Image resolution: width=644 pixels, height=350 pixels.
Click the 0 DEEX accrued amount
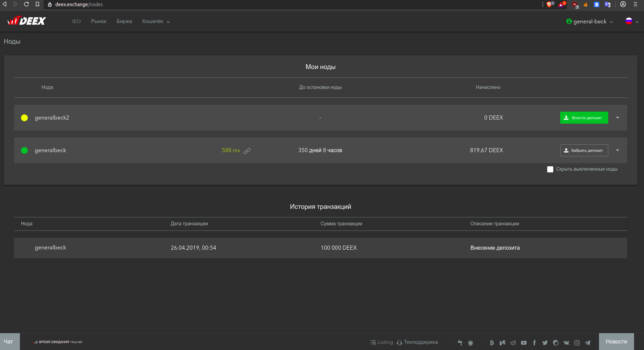(494, 117)
